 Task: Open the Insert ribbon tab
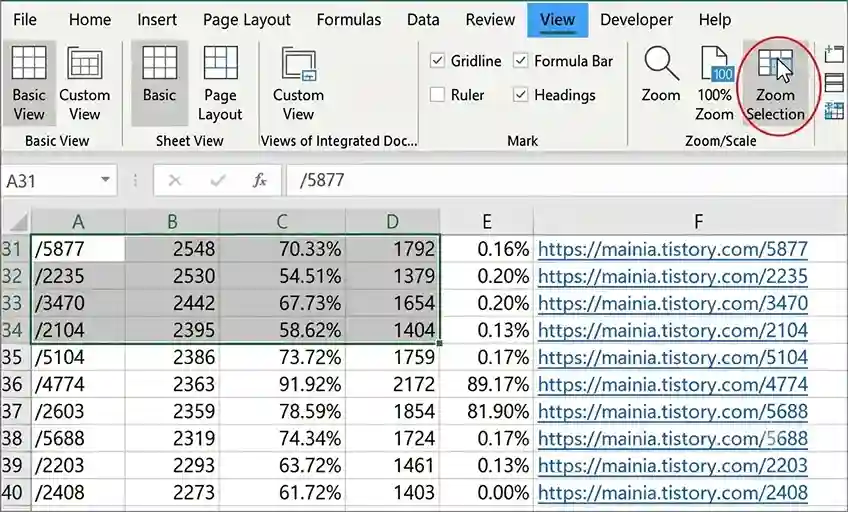tap(157, 20)
